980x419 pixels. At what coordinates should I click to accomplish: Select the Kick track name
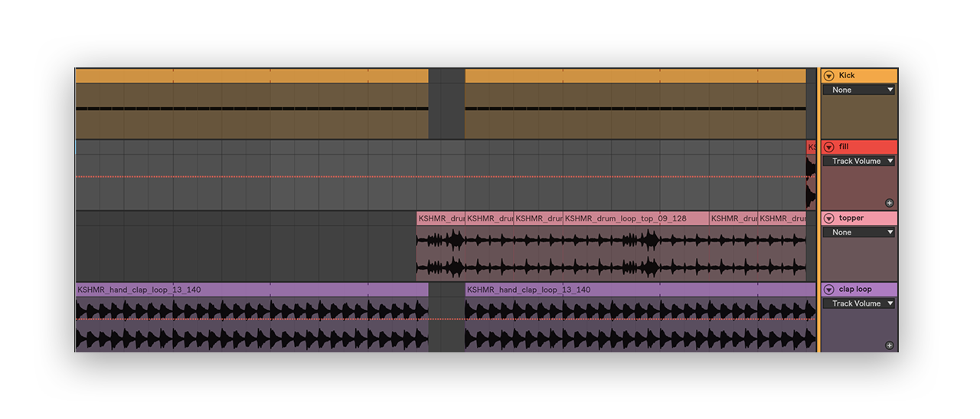click(x=847, y=75)
